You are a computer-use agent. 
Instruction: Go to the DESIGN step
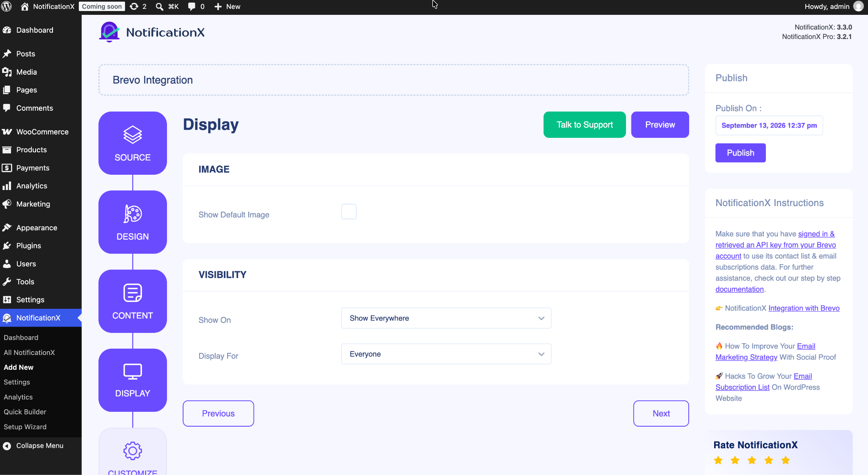pyautogui.click(x=133, y=222)
